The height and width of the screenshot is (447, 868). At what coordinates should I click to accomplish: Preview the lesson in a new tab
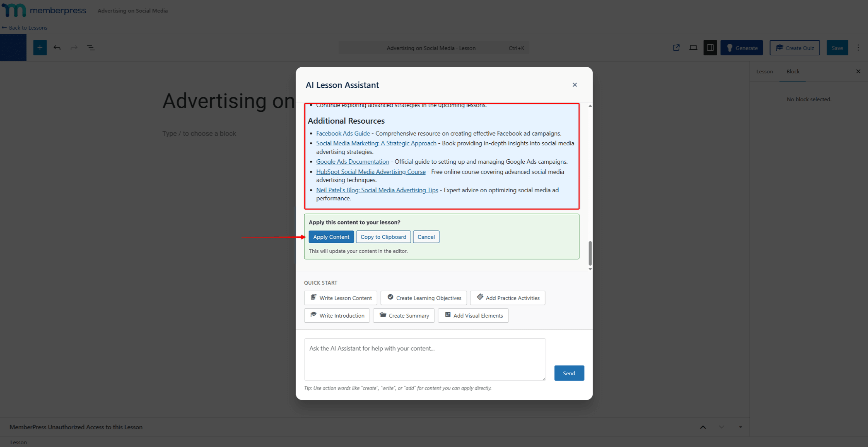point(676,48)
